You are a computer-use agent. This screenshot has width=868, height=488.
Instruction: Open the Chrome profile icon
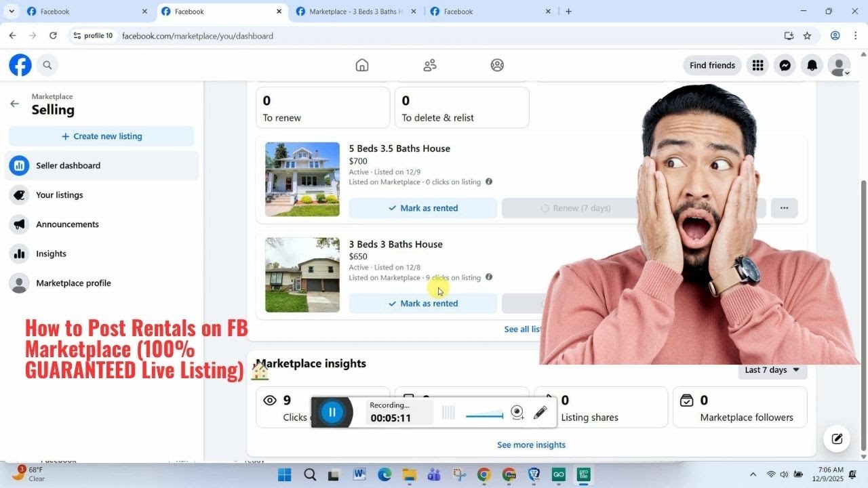tap(835, 36)
